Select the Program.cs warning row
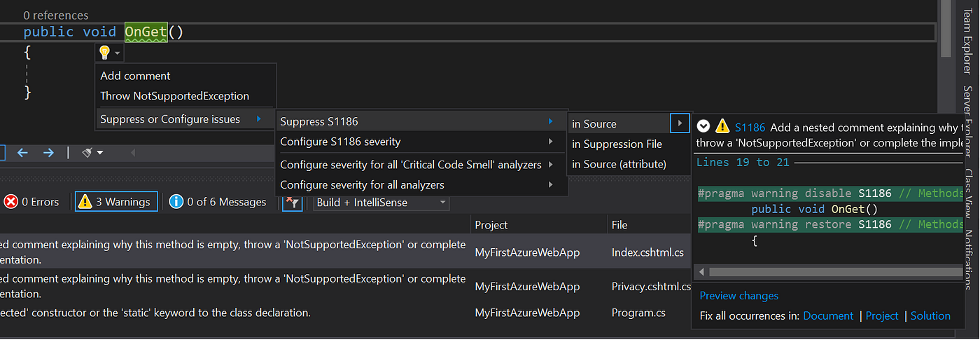Viewport: 980px width, 340px height. pyautogui.click(x=345, y=313)
